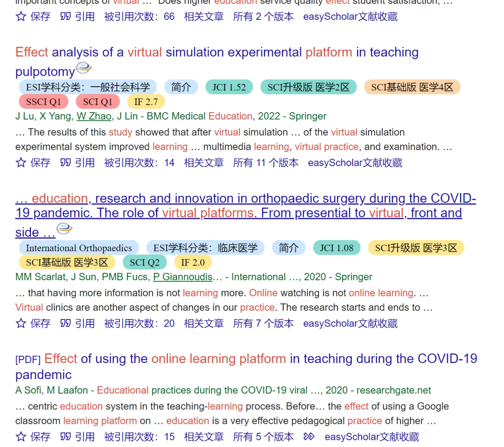This screenshot has width=504, height=447.
Task: Click the 简介 badge for the pulpotomy paper
Action: click(181, 87)
